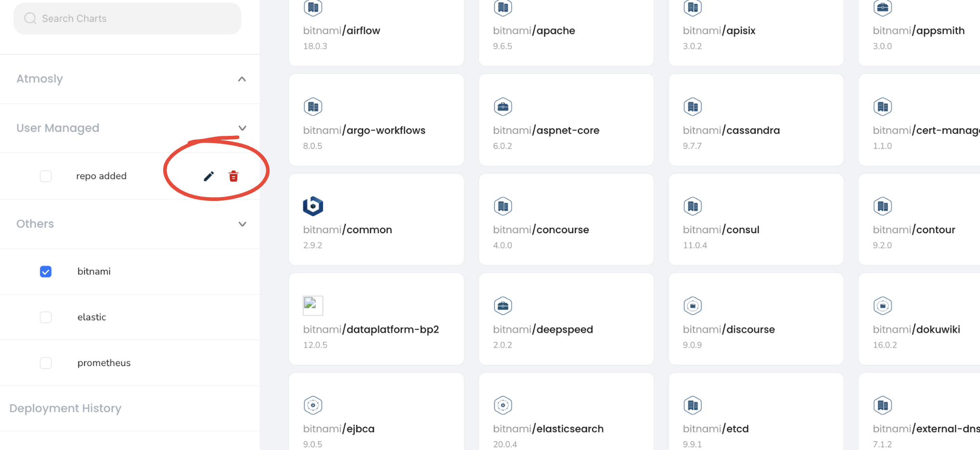Image resolution: width=980 pixels, height=450 pixels.
Task: Click version 11.0.4 under consul
Action: (x=695, y=245)
